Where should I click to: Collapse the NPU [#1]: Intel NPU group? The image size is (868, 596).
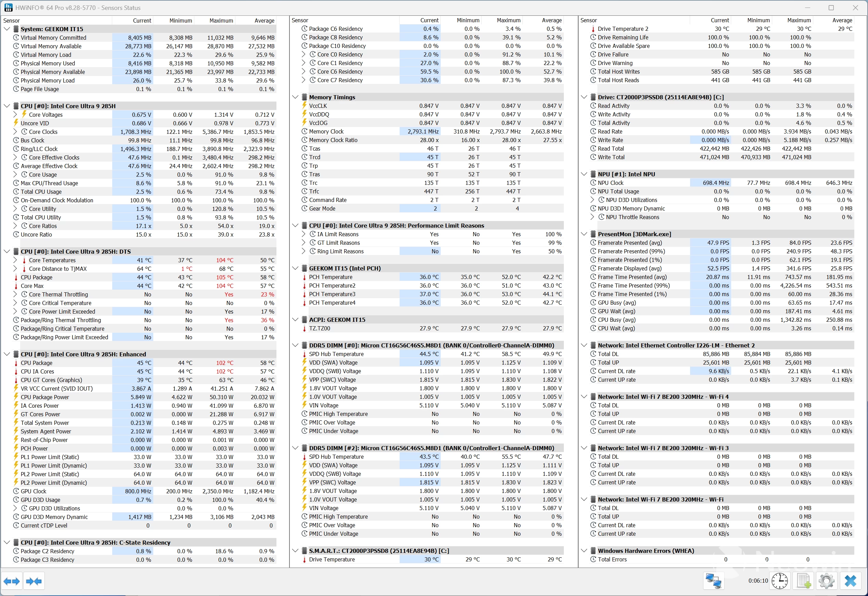(x=584, y=174)
